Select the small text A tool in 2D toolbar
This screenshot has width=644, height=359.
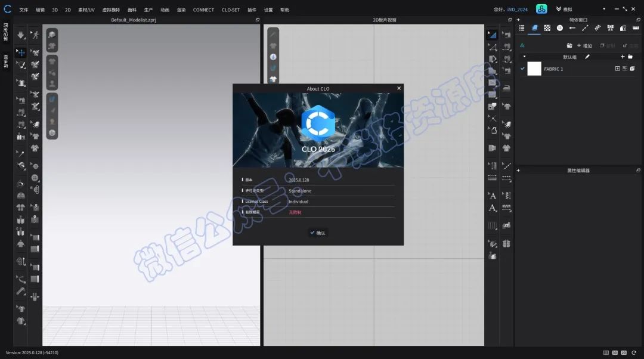(493, 196)
